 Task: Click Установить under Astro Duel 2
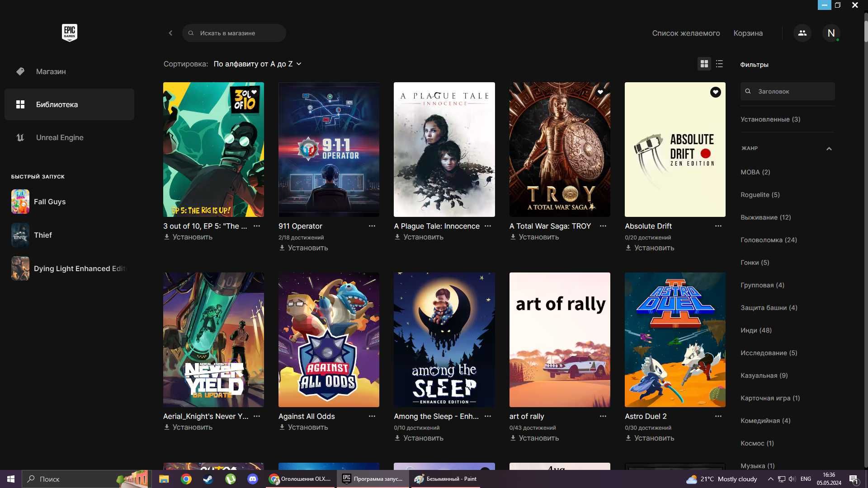650,438
